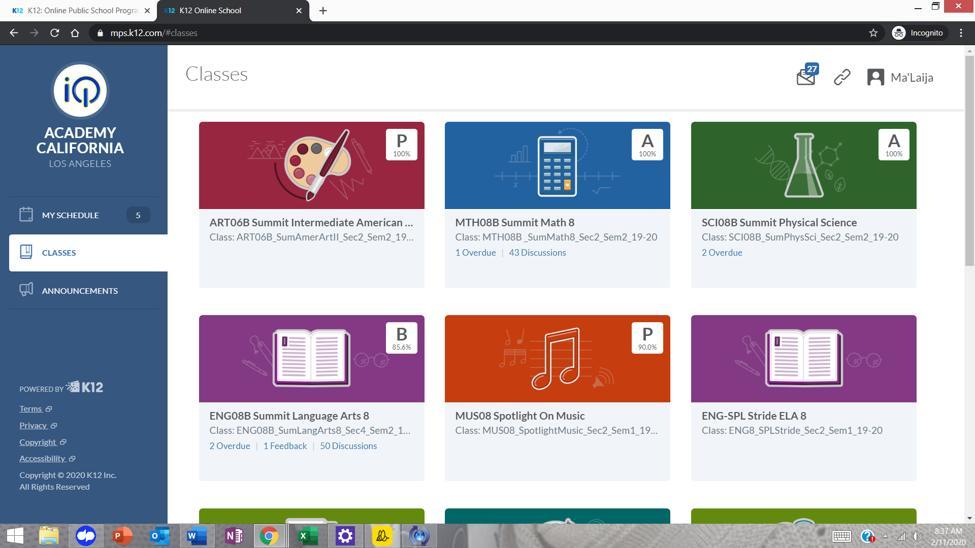Close the K12 Online School tab
Image resolution: width=975 pixels, height=548 pixels.
point(298,11)
